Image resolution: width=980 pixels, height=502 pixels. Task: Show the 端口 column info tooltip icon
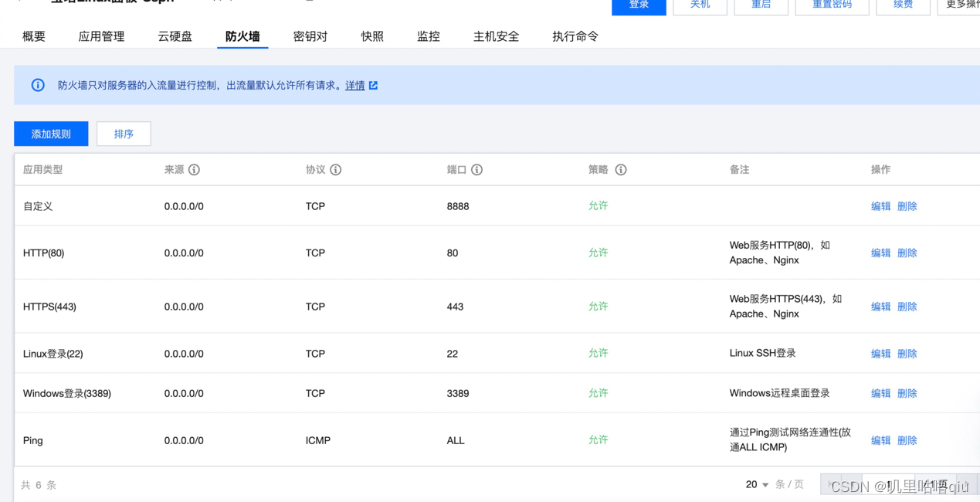click(x=477, y=170)
